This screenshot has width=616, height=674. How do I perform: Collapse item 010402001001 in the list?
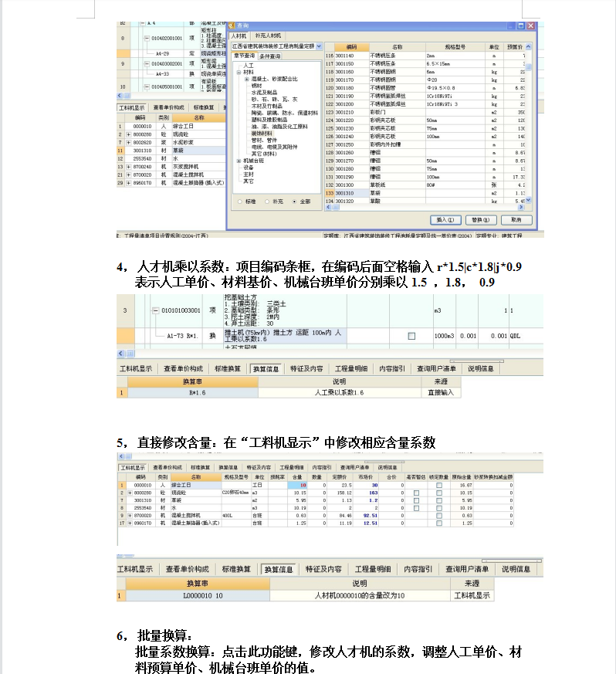click(x=147, y=39)
